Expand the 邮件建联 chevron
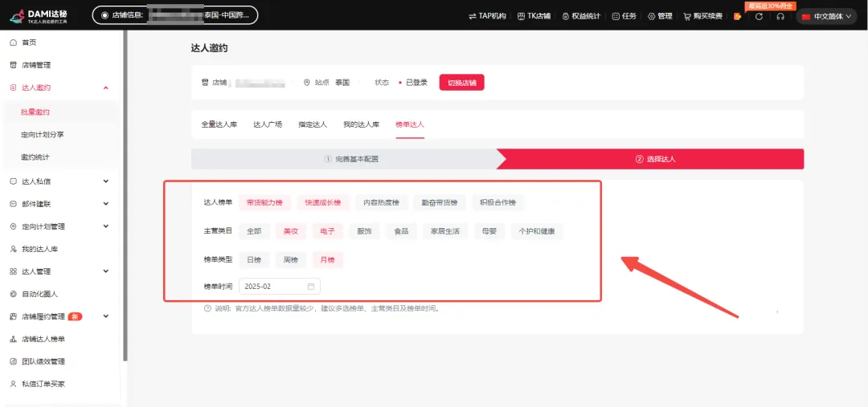 pyautogui.click(x=106, y=204)
